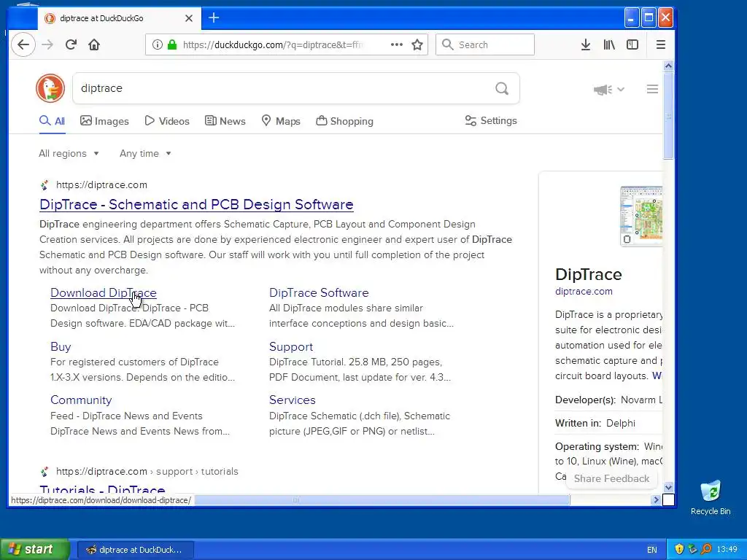The image size is (747, 560).
Task: Open the DuckDuckGo side menu icon
Action: coord(652,89)
